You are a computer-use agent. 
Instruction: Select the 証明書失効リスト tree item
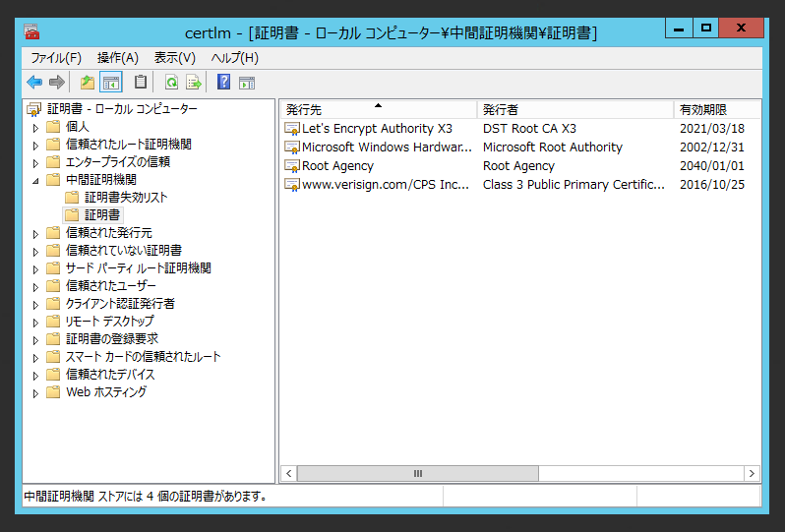coord(126,198)
